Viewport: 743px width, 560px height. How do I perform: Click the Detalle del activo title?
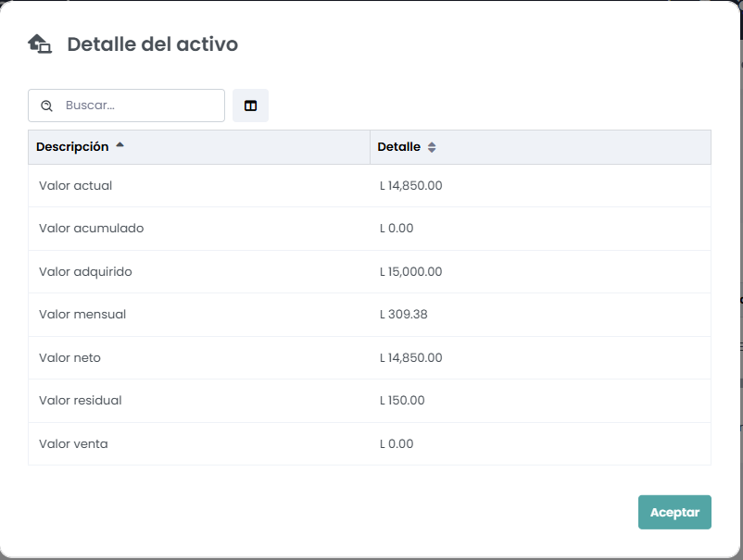[153, 44]
